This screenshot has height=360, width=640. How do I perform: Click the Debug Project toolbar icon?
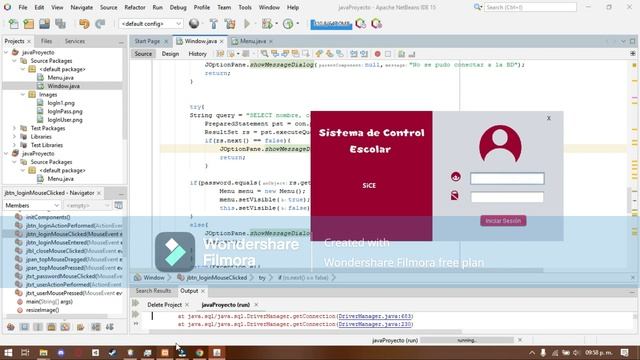(267, 24)
